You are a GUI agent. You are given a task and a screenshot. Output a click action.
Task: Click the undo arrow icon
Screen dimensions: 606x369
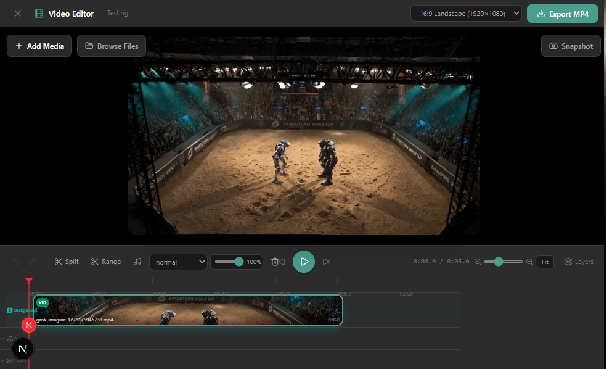[x=16, y=262]
